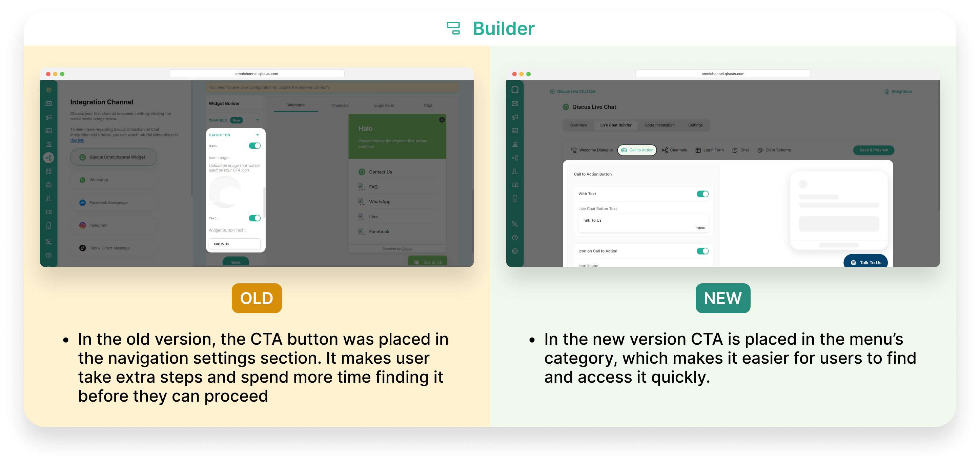Turn off Icon on Call to Action

(702, 251)
